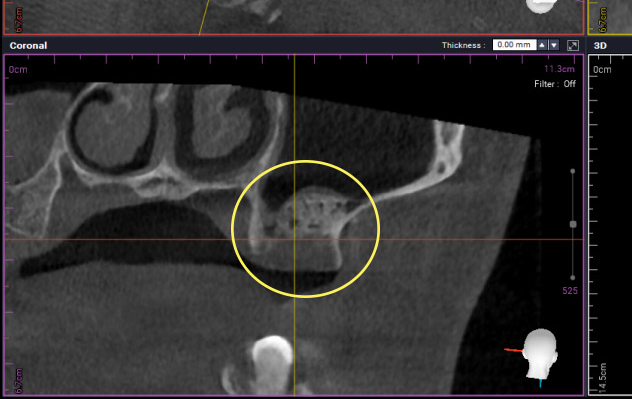
Task: Select the 3D panel title
Action: pos(600,46)
